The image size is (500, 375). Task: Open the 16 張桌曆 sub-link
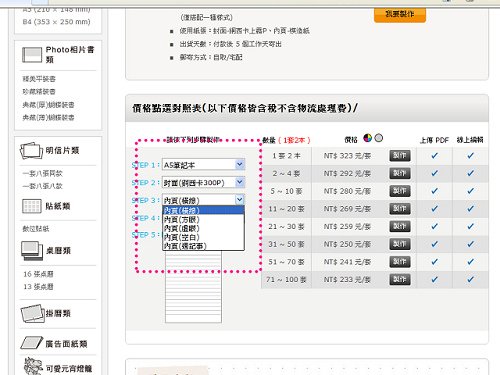[x=38, y=274]
